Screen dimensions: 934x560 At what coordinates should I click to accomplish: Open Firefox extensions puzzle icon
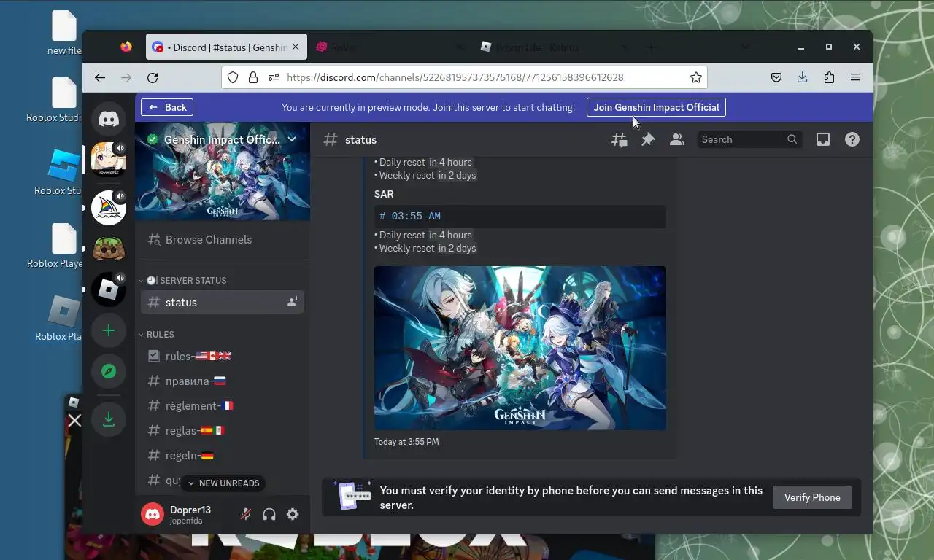click(x=829, y=77)
